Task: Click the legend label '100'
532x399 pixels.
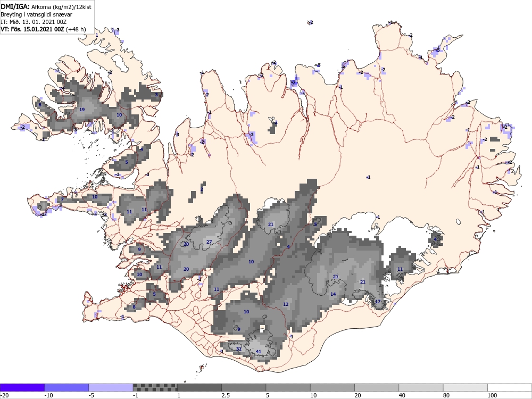Action: [492, 395]
